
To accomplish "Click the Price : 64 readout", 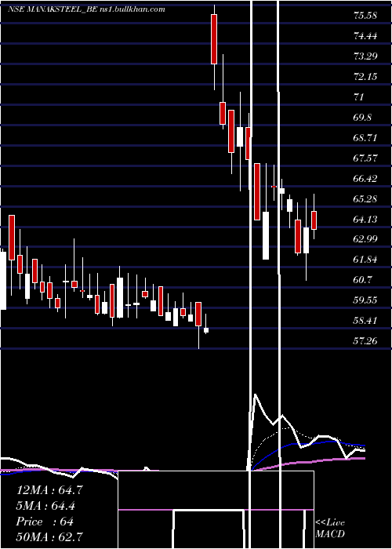I will (45, 522).
